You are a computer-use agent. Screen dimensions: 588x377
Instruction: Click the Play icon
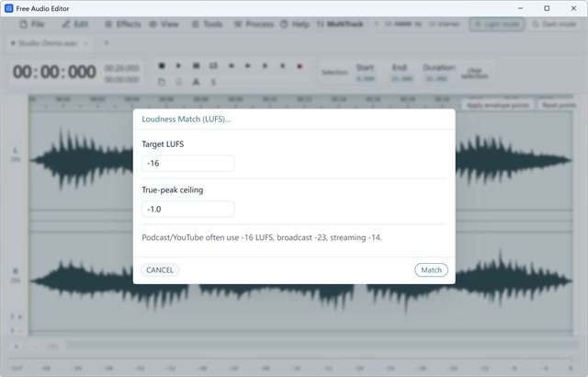coord(178,66)
